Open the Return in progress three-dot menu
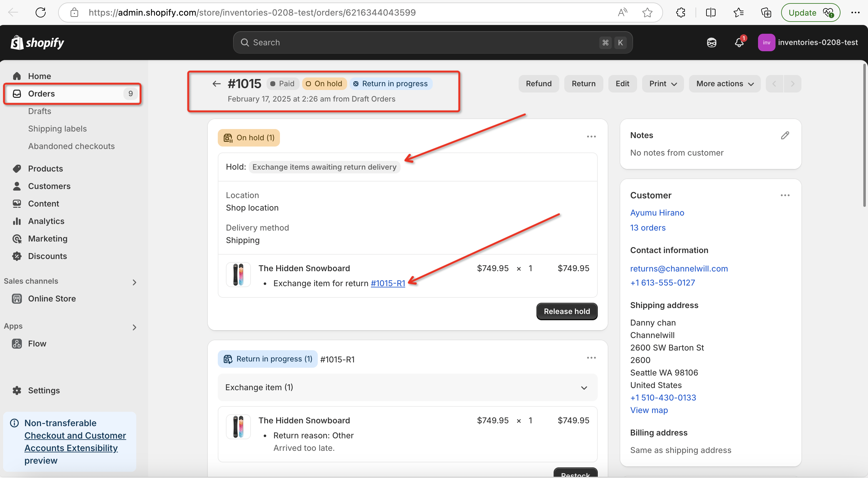The width and height of the screenshot is (868, 478). tap(591, 358)
